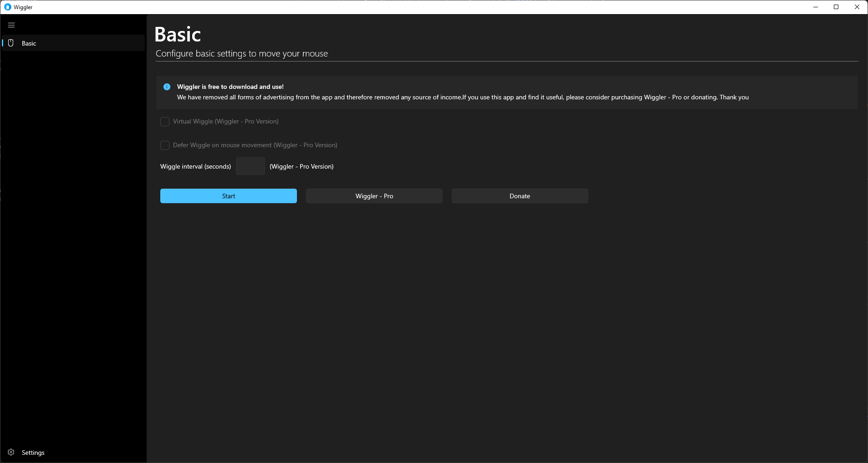
Task: Click the Wiggle interval input box
Action: coord(250,166)
